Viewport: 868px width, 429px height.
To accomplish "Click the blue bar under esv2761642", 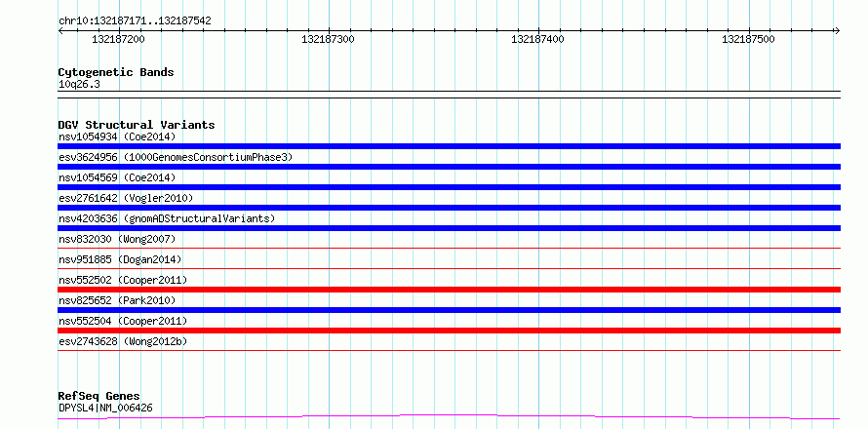I will (449, 208).
